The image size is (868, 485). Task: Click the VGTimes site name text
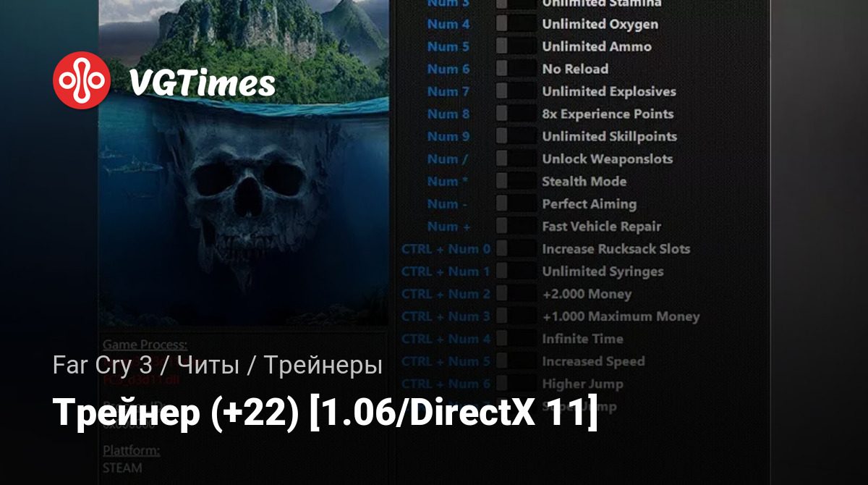point(202,83)
